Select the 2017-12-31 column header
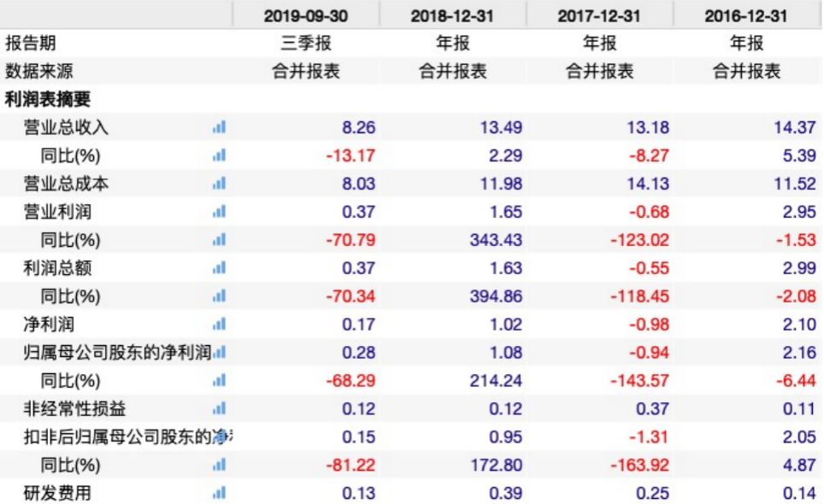The height and width of the screenshot is (504, 824). [x=599, y=15]
